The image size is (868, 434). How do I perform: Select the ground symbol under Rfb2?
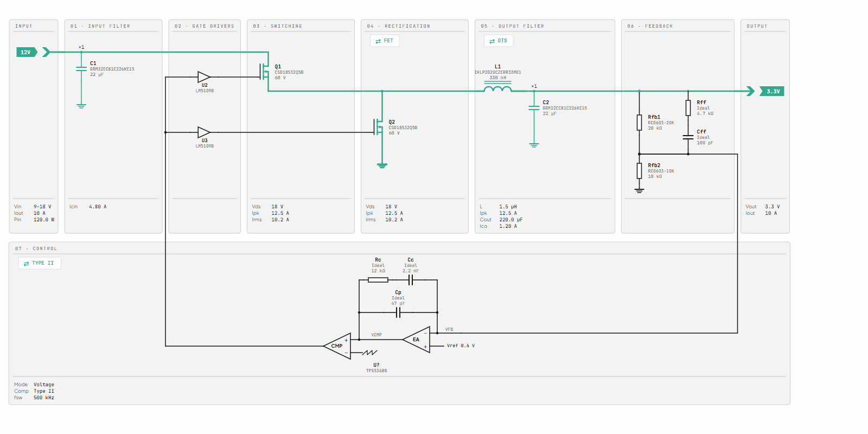(x=639, y=190)
